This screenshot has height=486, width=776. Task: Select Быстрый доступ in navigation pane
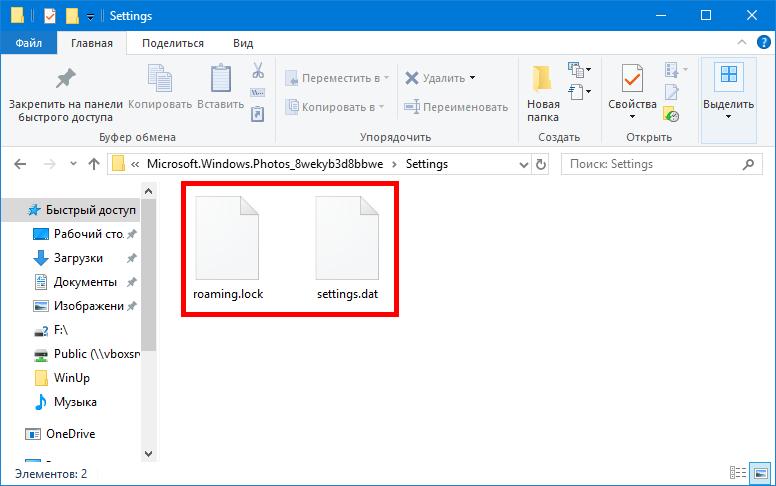(x=72, y=210)
